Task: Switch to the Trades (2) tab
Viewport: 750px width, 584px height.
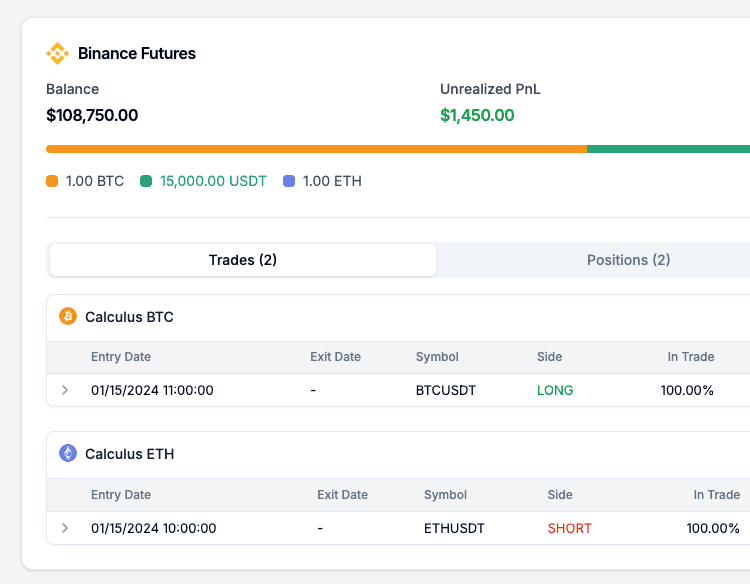Action: 243,260
